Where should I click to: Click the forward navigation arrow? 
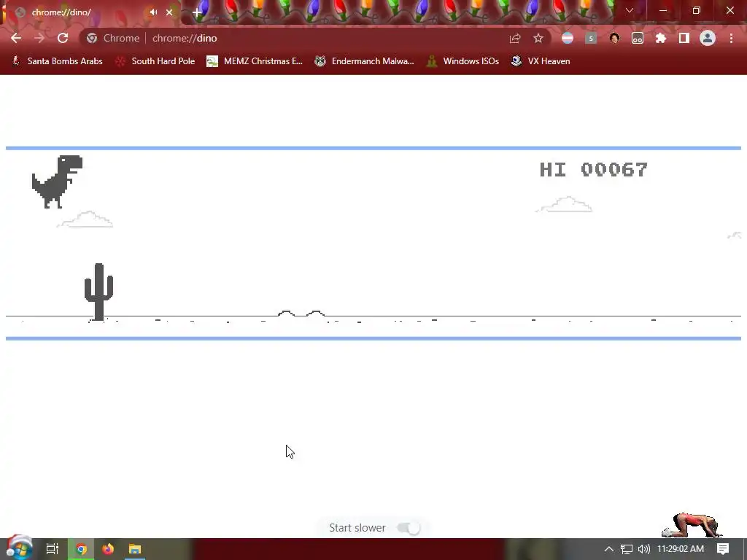click(39, 38)
